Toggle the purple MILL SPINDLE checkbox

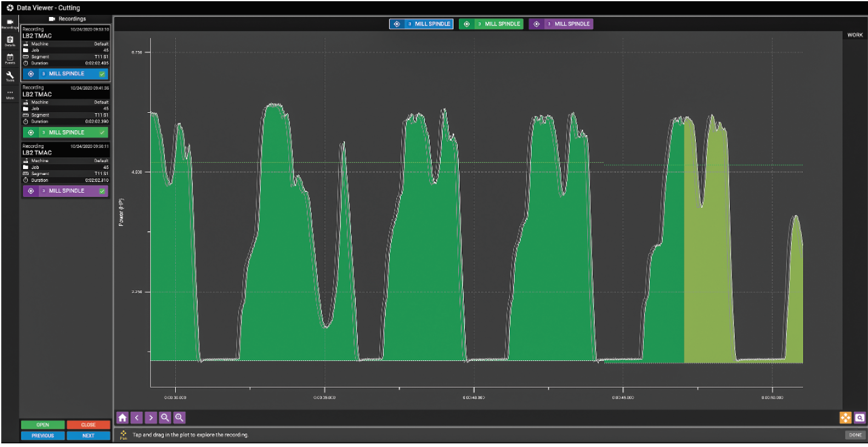tap(102, 191)
